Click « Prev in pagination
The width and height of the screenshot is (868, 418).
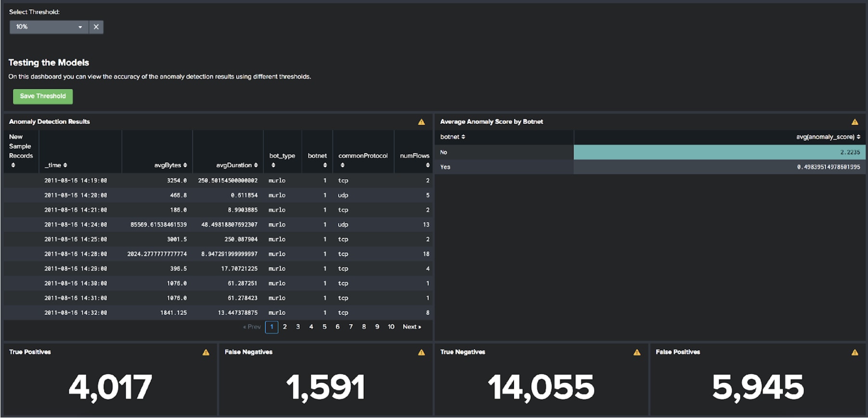tap(252, 327)
